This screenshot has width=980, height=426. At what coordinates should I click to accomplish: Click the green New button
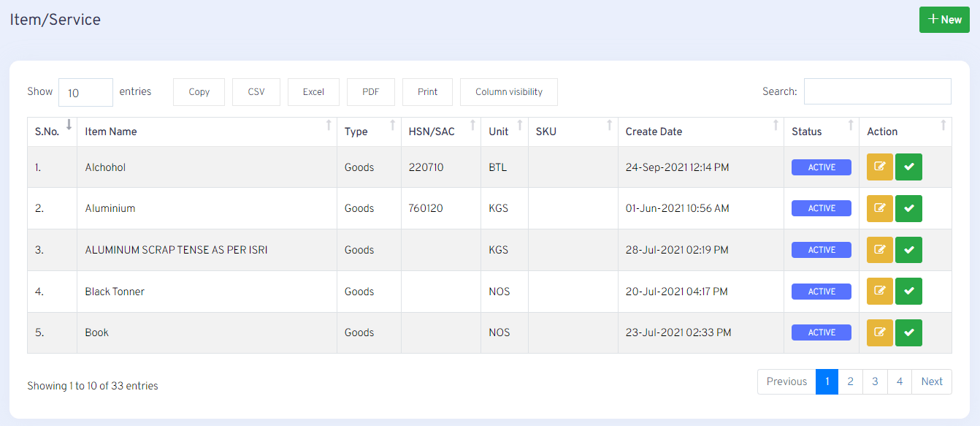pos(943,20)
